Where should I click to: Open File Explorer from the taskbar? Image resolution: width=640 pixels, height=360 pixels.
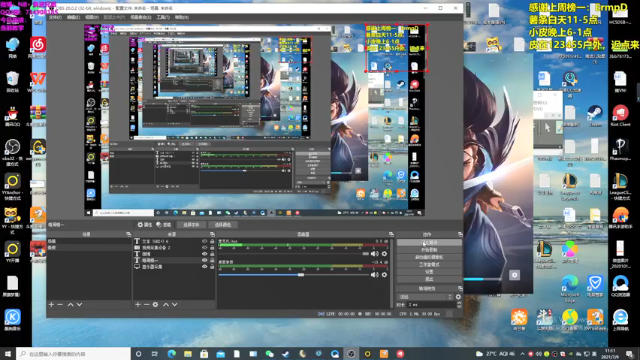pos(188,354)
